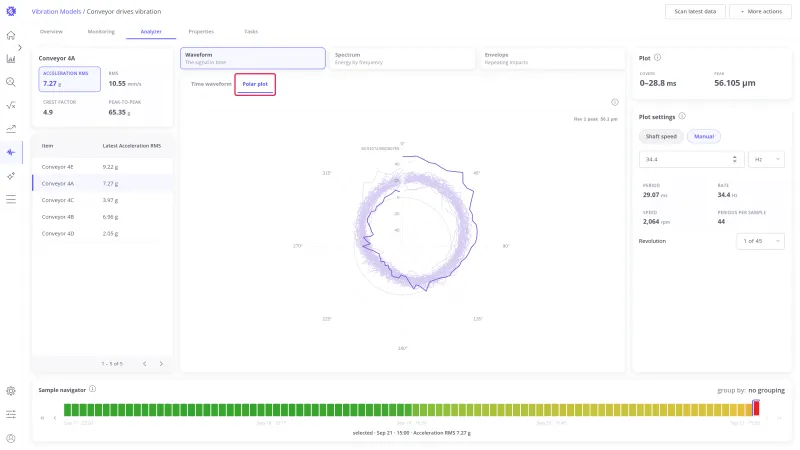Click the polar plot chart area
Screen dimensions: 800x450
pos(403,246)
